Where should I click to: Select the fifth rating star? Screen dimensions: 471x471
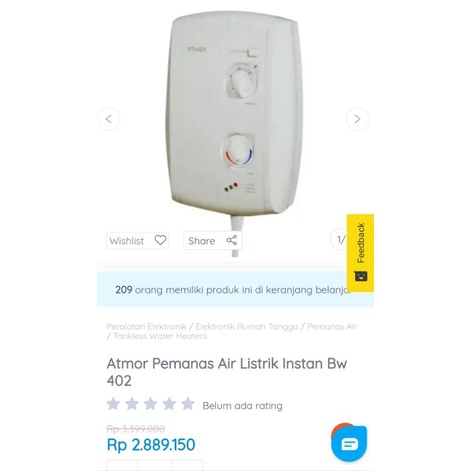(x=188, y=404)
